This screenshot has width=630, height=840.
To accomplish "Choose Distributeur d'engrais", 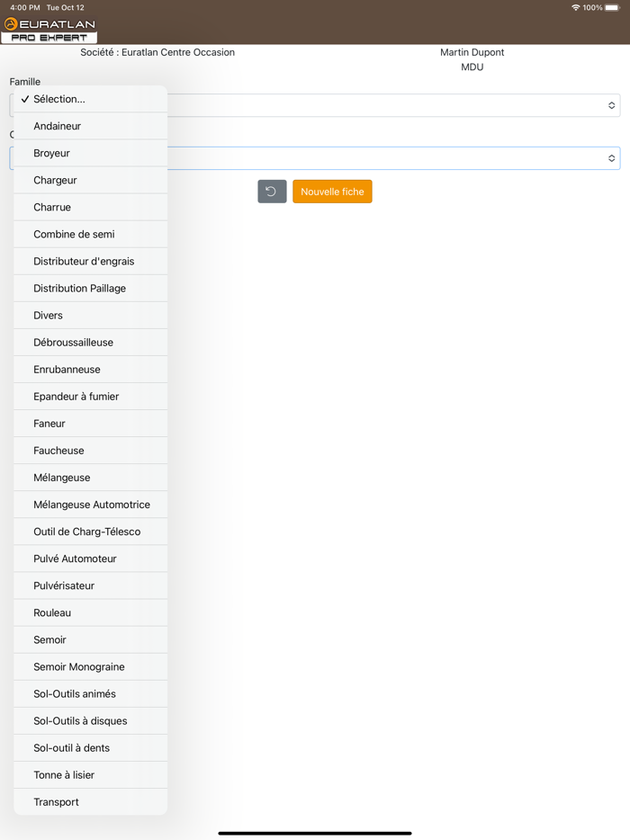I will 90,262.
